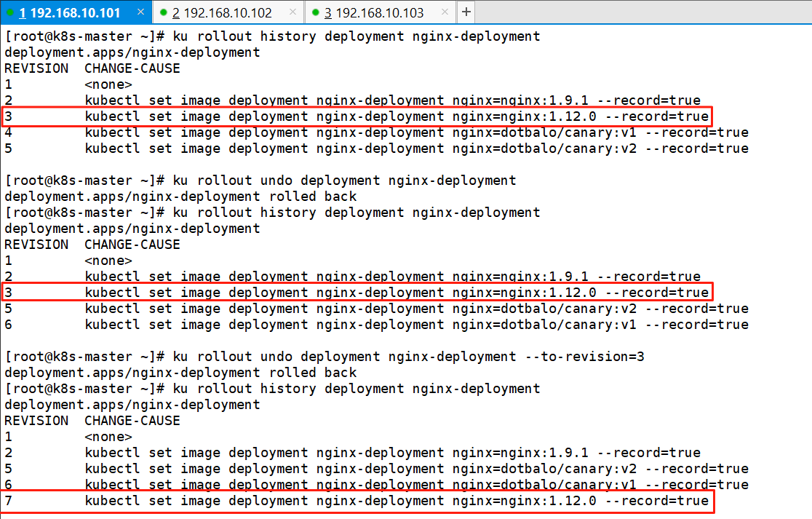Switch to the 192.168.10.101 session tab

click(x=76, y=12)
